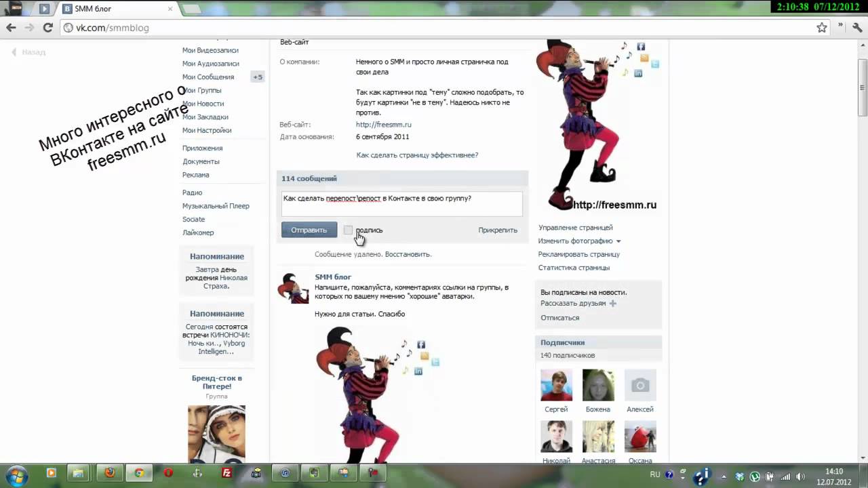The height and width of the screenshot is (488, 868).
Task: Open Приложения in the left menu
Action: coord(202,148)
